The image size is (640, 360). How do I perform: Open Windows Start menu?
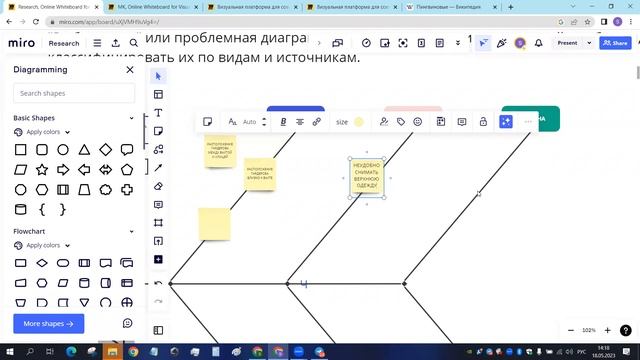click(x=9, y=352)
